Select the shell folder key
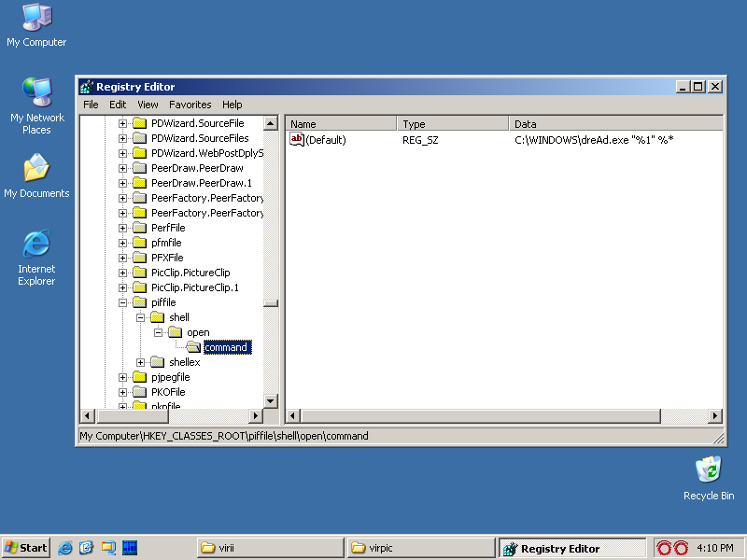747x560 pixels. click(x=178, y=317)
